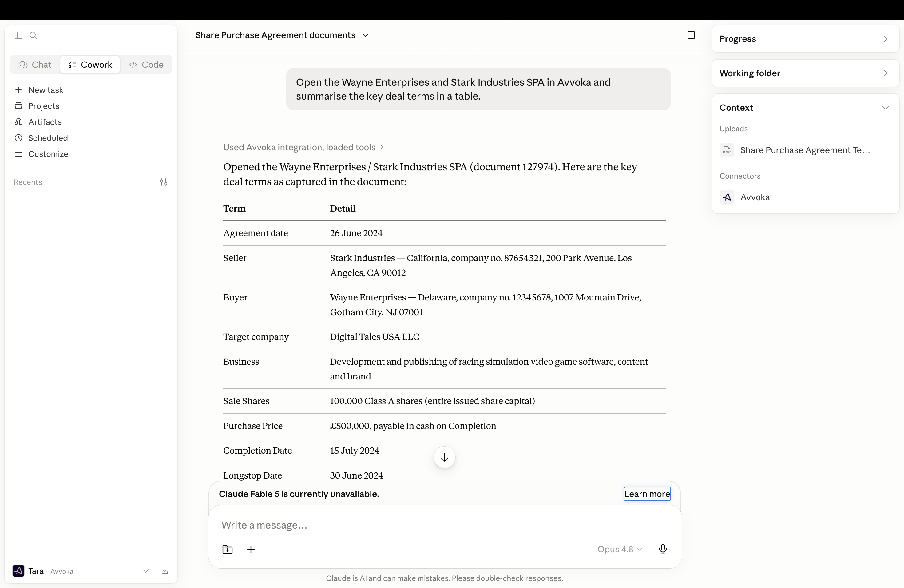Expand Tara's account menu chevron

coord(145,571)
